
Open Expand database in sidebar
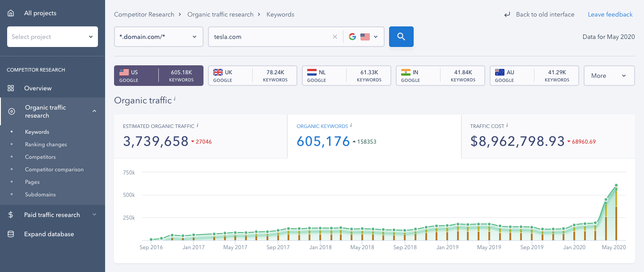49,234
